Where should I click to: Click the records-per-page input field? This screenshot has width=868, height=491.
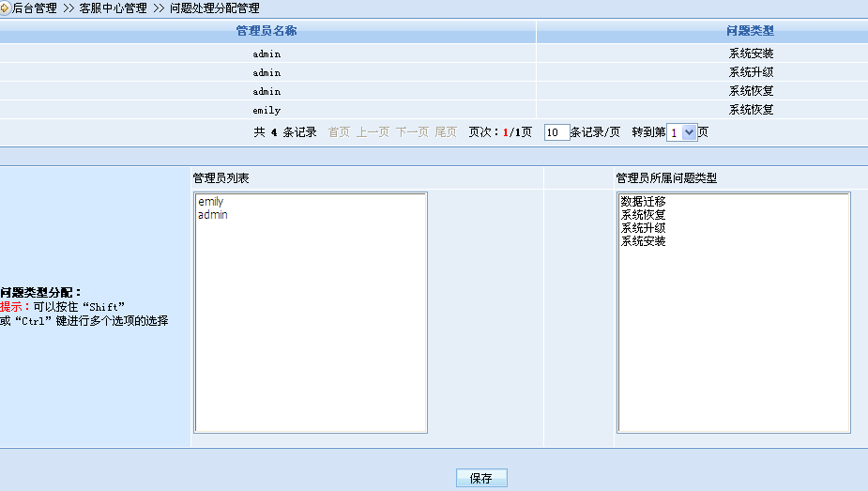click(556, 133)
